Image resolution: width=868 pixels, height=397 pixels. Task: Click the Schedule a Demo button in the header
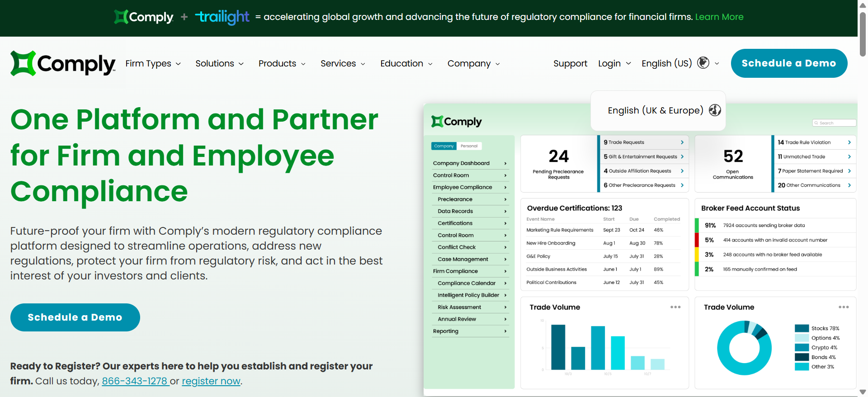tap(789, 63)
